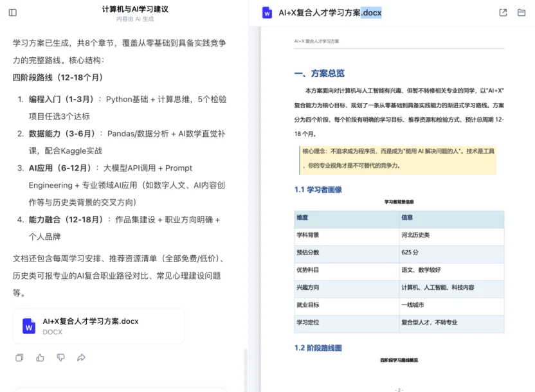Viewport: 535px width, 392px height.
Task: Click subheading 1.2 阶段路线图
Action: [x=318, y=348]
